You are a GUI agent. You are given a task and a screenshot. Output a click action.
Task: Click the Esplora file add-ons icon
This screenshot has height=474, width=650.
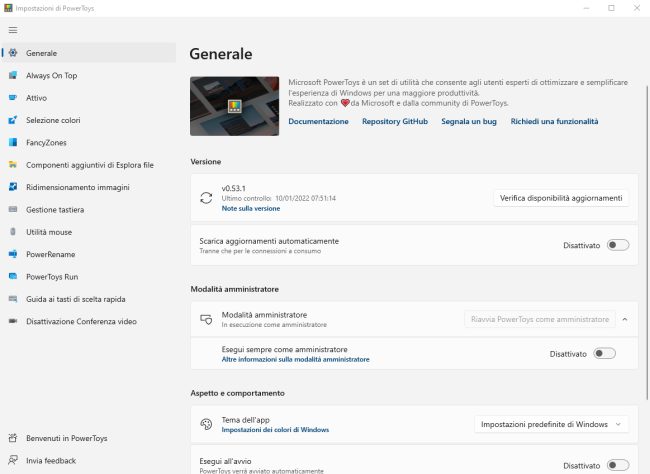coord(13,165)
